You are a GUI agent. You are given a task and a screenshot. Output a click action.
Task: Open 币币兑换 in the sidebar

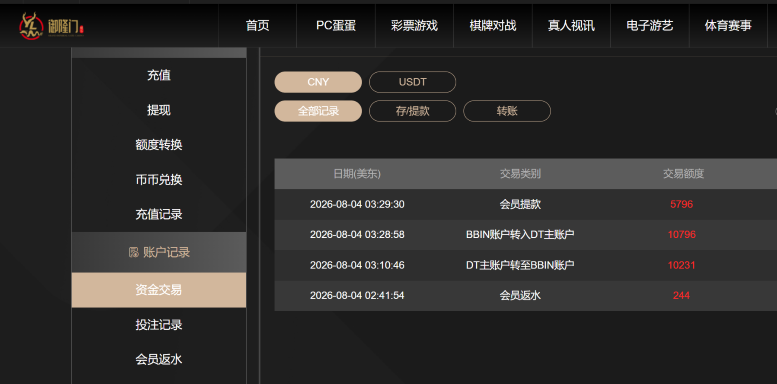pos(159,180)
